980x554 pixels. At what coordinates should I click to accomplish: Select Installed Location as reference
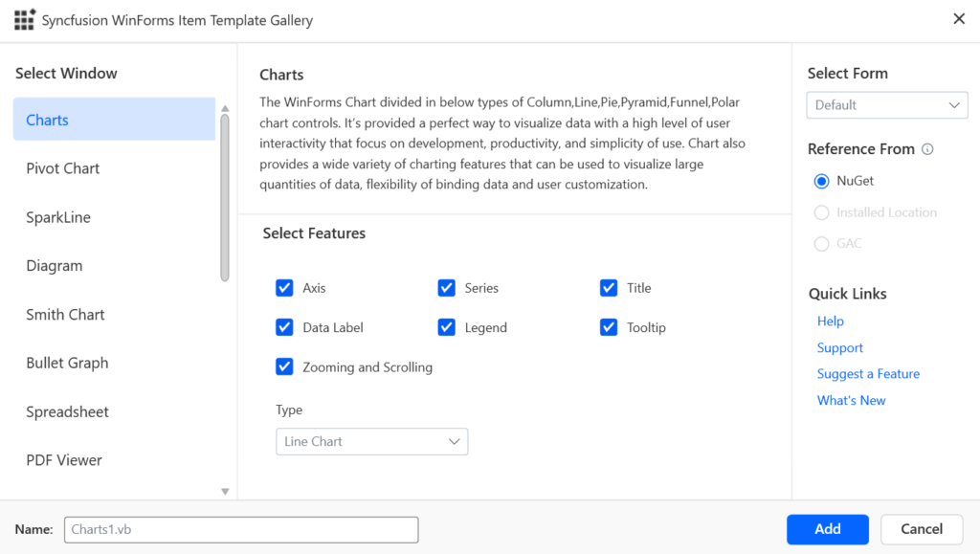(821, 211)
